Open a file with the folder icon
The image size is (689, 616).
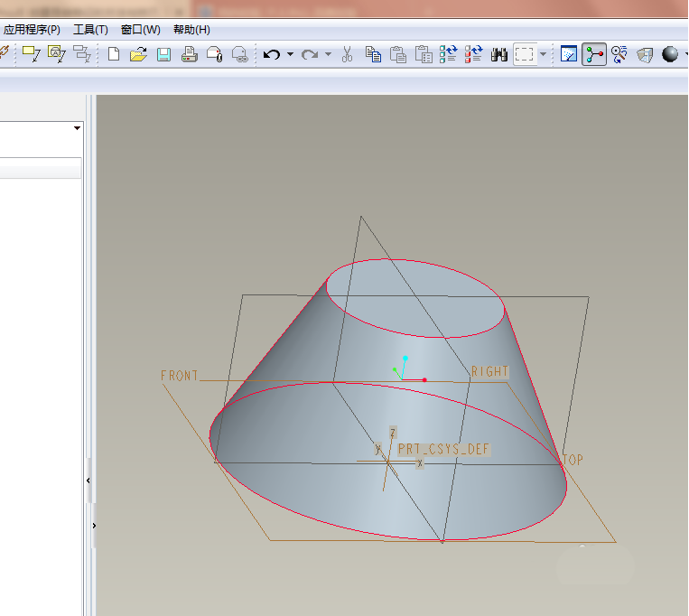[x=138, y=54]
